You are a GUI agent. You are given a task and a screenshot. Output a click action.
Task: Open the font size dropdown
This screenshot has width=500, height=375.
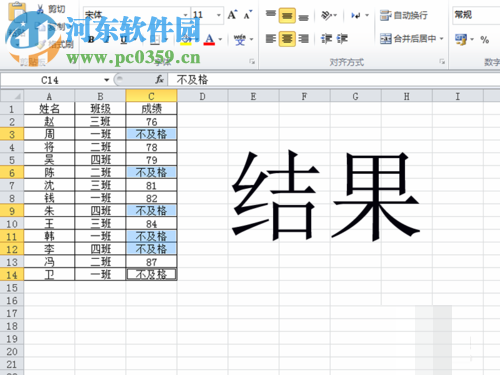pos(219,15)
